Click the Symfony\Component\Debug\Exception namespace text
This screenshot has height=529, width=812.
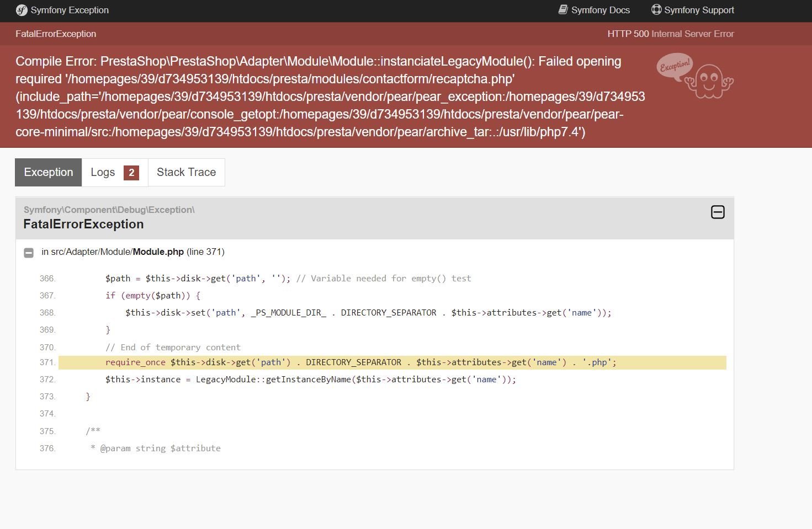[x=109, y=210]
